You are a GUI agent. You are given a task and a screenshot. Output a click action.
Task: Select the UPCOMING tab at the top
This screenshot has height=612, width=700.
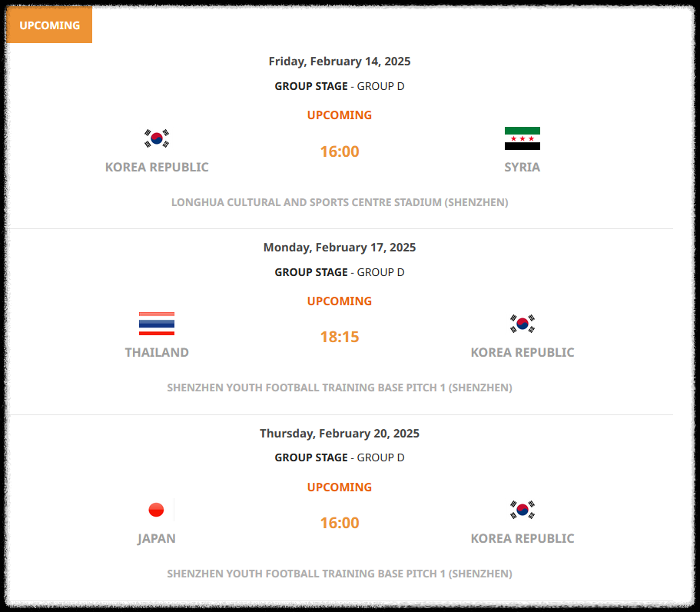tap(49, 25)
